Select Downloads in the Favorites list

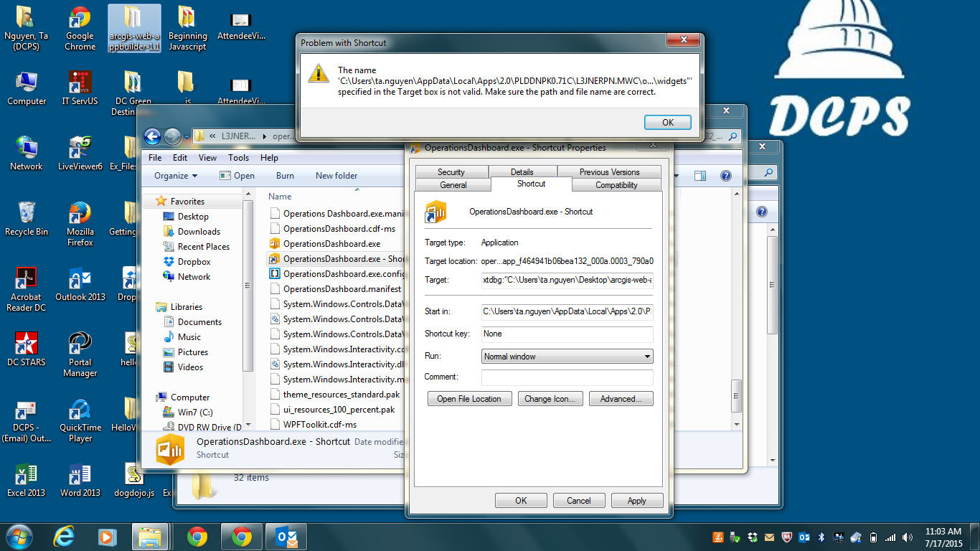[x=199, y=232]
